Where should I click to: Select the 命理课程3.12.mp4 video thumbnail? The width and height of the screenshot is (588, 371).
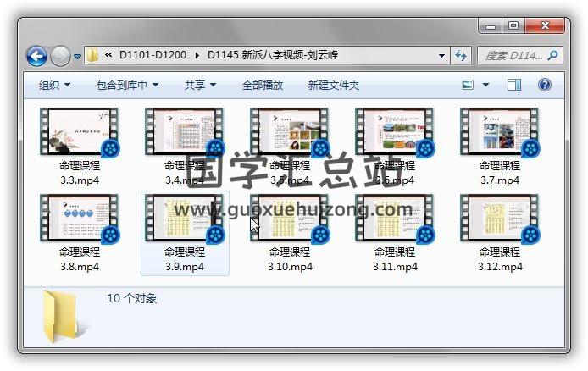tap(499, 218)
